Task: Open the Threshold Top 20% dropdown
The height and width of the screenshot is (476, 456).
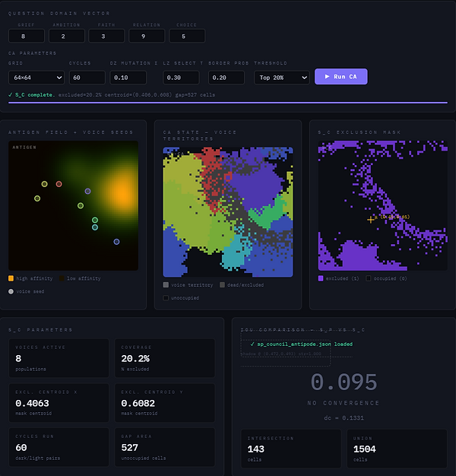Action: [x=282, y=78]
